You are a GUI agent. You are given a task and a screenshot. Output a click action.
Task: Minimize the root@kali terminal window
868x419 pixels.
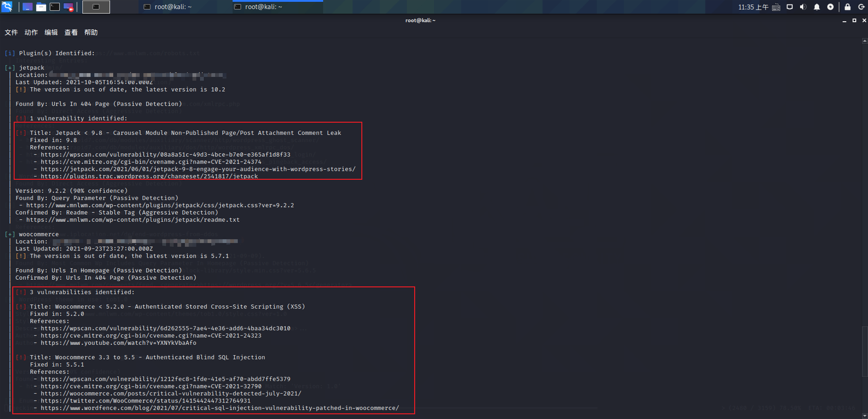tap(844, 21)
